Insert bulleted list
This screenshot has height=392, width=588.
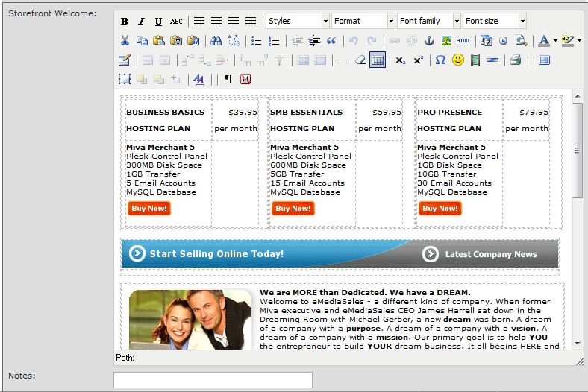pos(257,40)
